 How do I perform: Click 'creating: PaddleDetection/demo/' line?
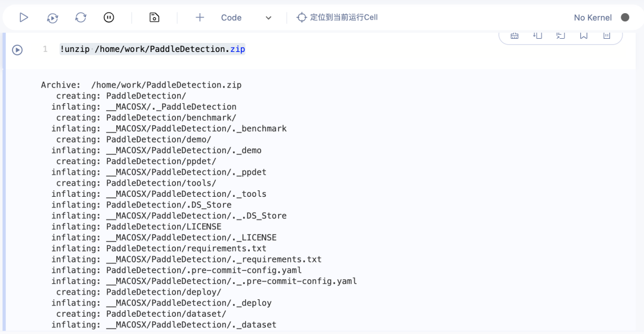134,140
